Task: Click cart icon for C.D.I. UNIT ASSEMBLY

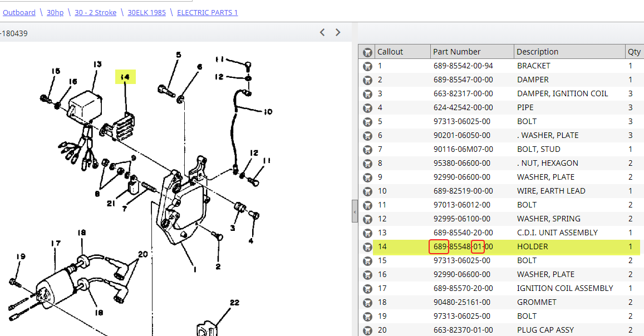Action: [x=367, y=233]
